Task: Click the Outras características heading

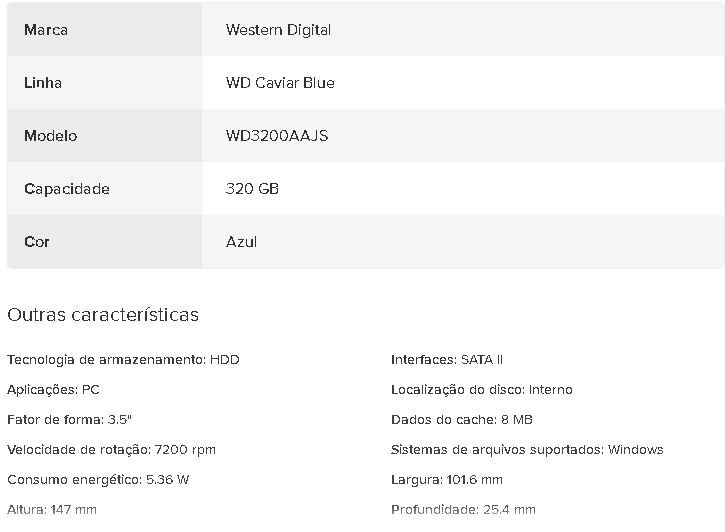Action: [103, 315]
